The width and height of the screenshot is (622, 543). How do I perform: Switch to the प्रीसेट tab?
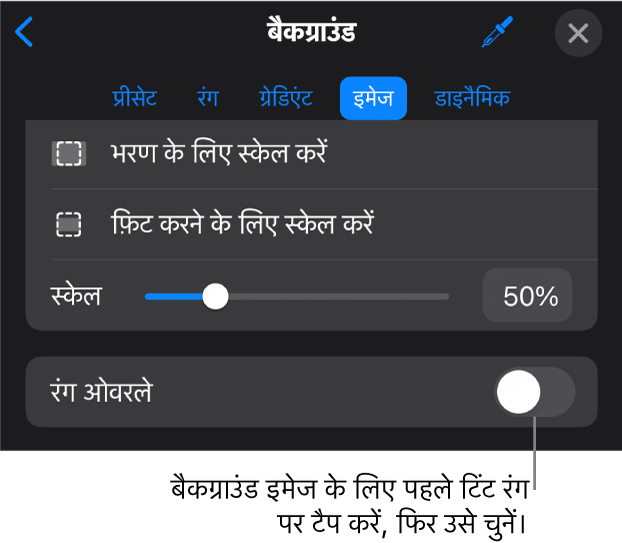tap(134, 98)
